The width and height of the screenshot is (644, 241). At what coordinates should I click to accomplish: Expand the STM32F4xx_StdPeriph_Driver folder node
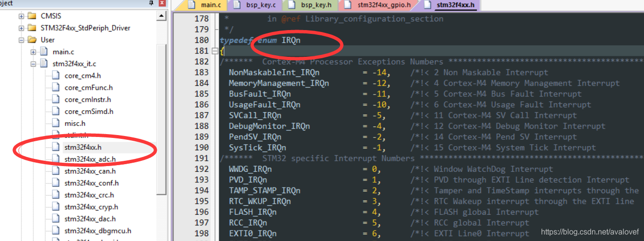[x=21, y=28]
